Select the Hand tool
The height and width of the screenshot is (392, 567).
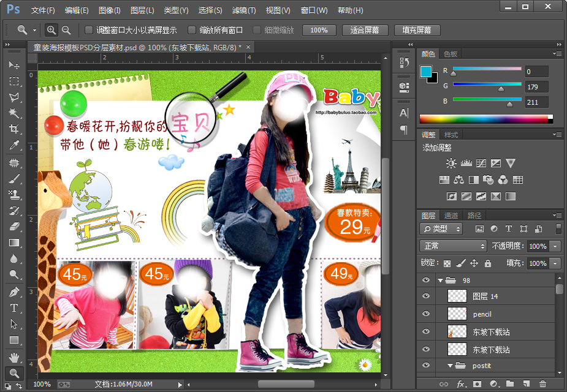(x=13, y=358)
